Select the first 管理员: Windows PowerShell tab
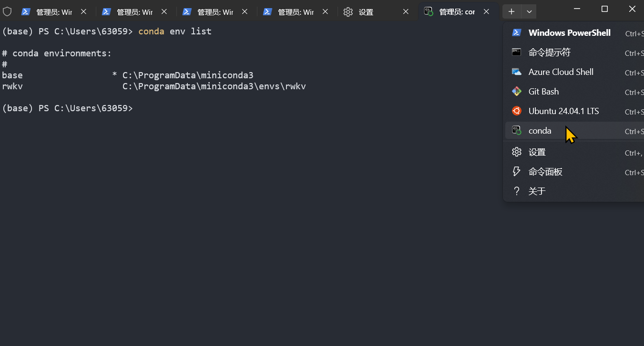 [52, 11]
